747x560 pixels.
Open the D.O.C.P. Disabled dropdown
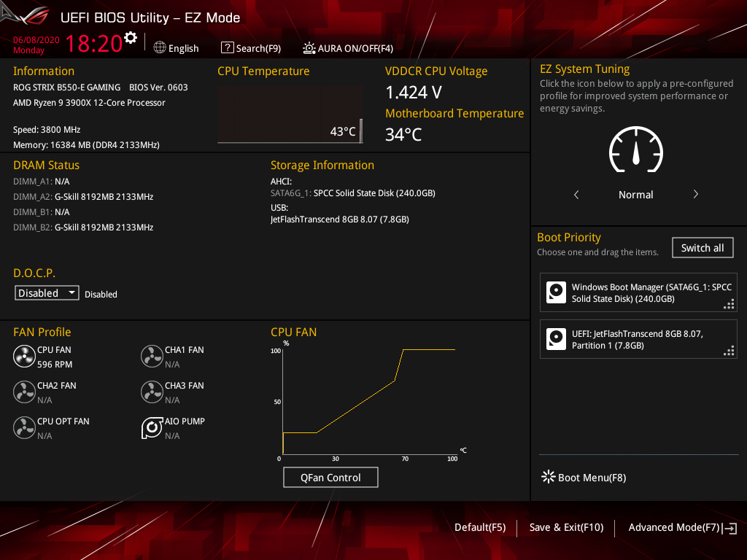pyautogui.click(x=47, y=293)
